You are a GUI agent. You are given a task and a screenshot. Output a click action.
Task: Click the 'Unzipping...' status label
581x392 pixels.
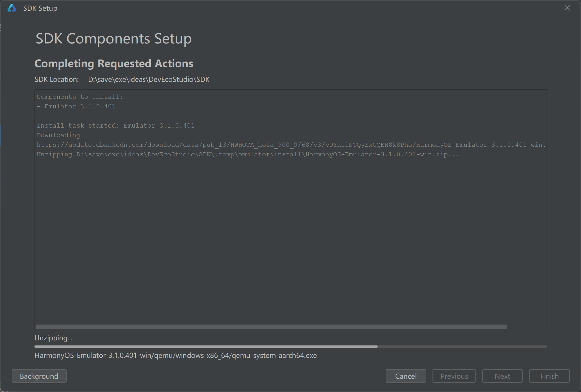[54, 338]
